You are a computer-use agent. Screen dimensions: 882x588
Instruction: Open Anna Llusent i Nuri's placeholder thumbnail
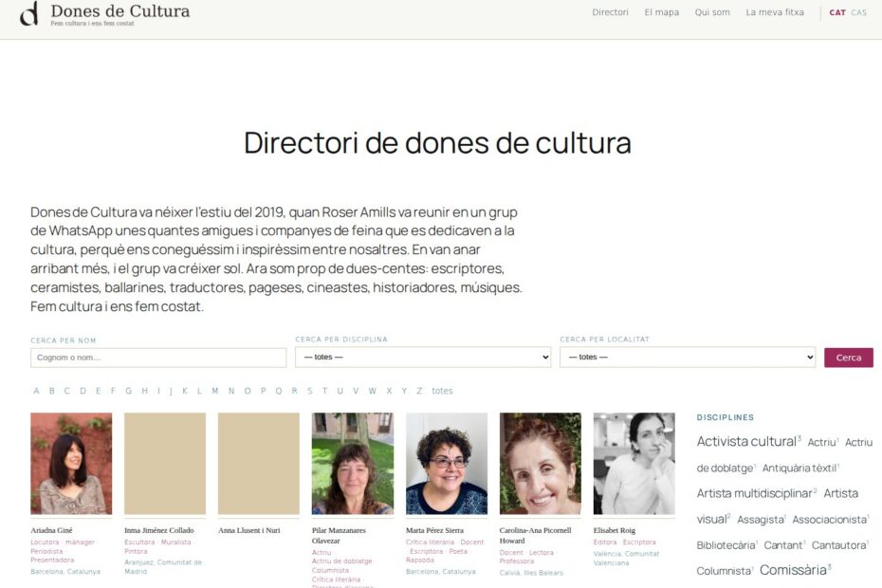[259, 463]
